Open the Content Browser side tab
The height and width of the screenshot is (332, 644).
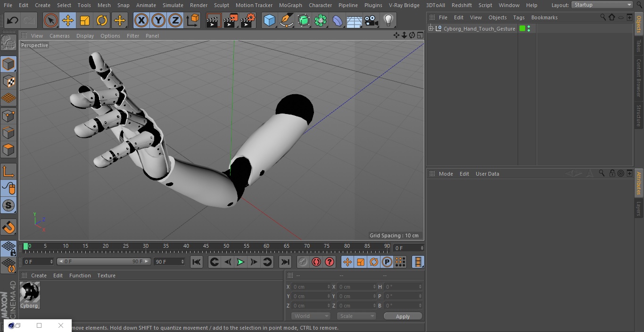coord(639,78)
